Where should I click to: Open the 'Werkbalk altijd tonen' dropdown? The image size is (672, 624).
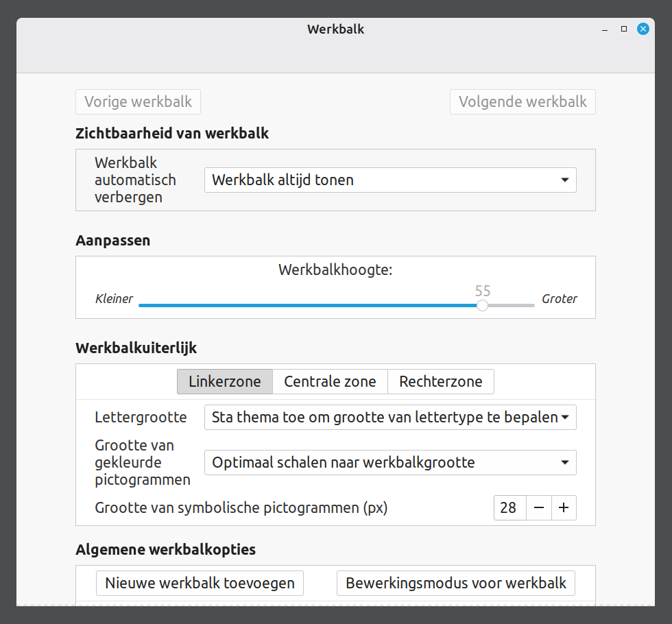[x=390, y=180]
